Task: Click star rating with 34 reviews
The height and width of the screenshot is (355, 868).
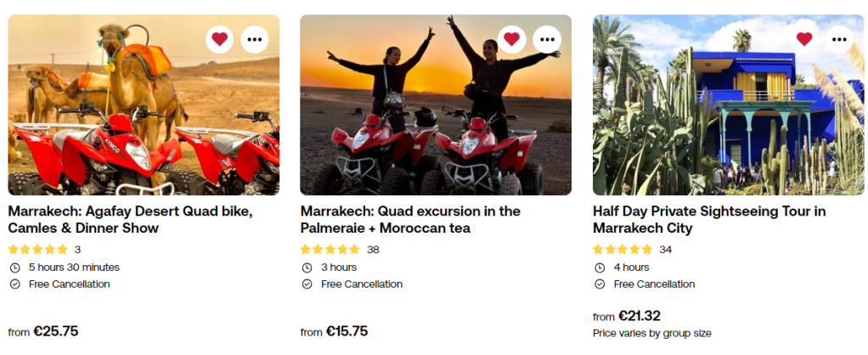Action: [x=623, y=250]
